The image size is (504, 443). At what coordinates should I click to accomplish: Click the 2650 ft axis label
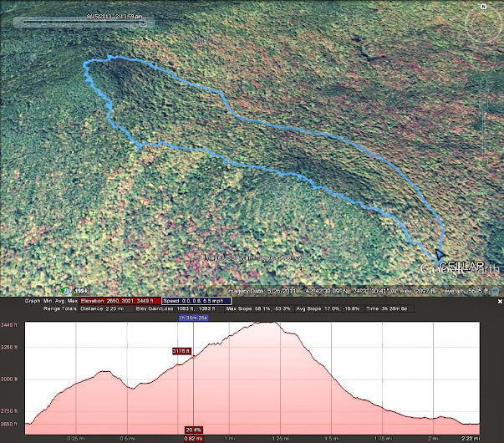click(x=8, y=425)
